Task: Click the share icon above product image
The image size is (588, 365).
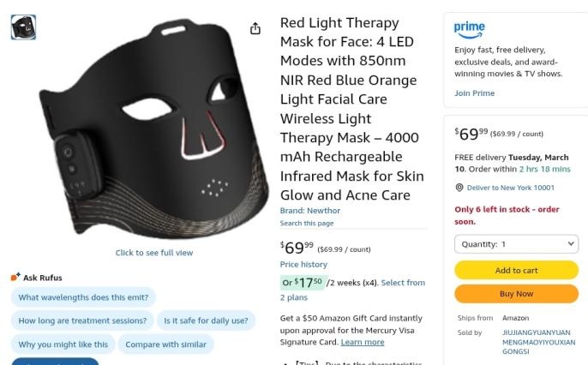Action: click(255, 28)
